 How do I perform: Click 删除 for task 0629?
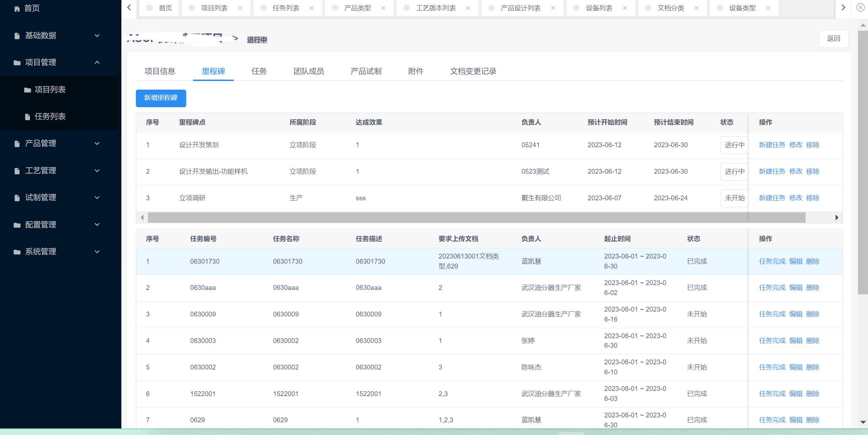tap(812, 420)
